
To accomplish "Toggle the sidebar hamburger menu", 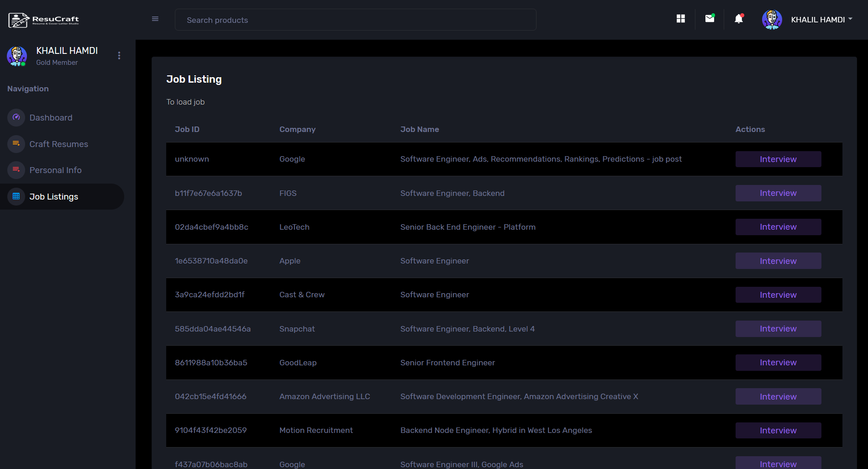I will pos(155,19).
